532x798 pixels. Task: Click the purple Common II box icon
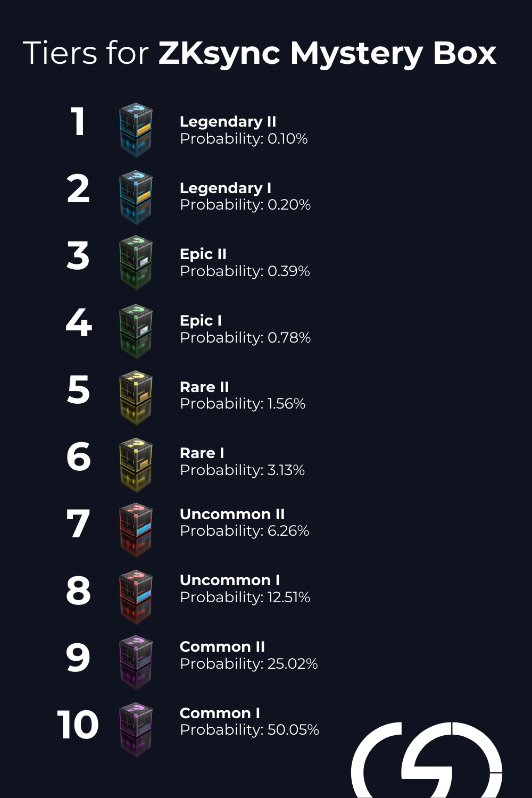coord(136,662)
